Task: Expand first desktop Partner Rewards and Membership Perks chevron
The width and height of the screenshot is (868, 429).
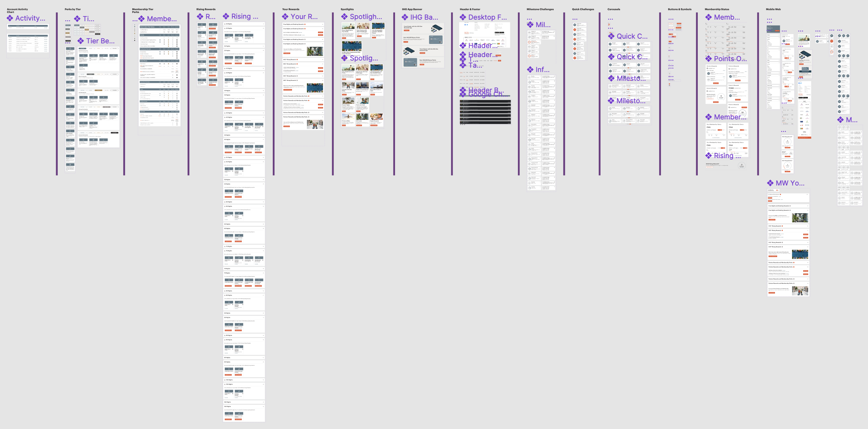Action: [322, 96]
